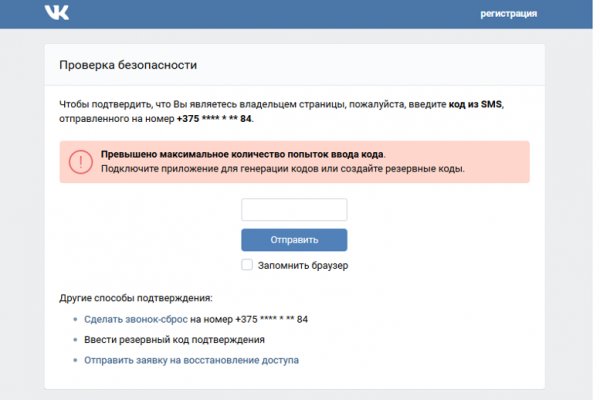This screenshot has height=400, width=600.
Task: Click the Запомнить браузер label text
Action: (302, 265)
